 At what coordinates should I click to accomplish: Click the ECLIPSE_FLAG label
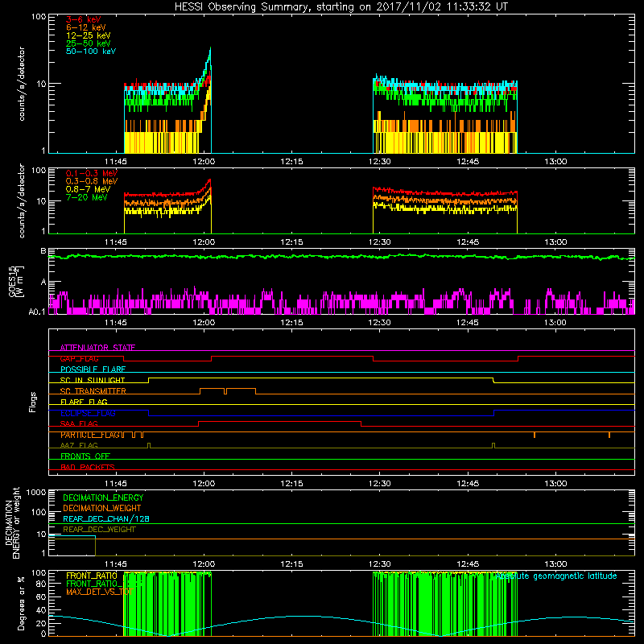click(x=88, y=413)
